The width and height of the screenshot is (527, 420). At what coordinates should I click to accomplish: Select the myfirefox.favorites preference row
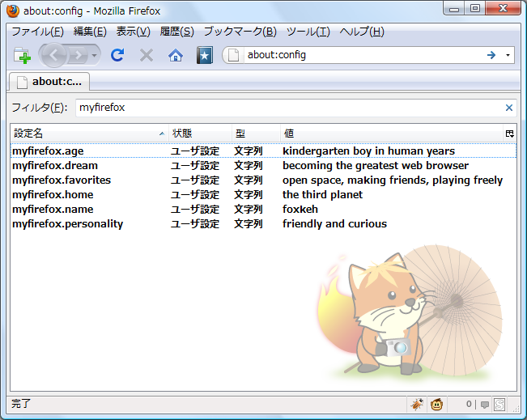point(264,180)
